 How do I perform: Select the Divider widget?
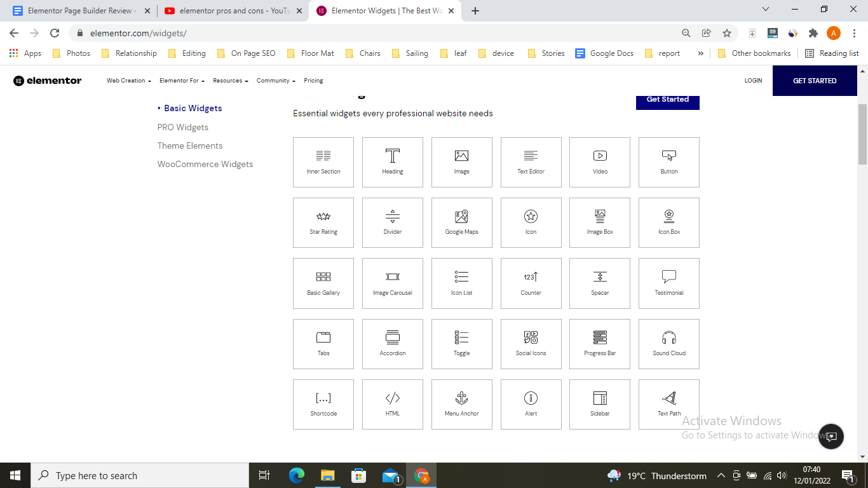pos(393,222)
